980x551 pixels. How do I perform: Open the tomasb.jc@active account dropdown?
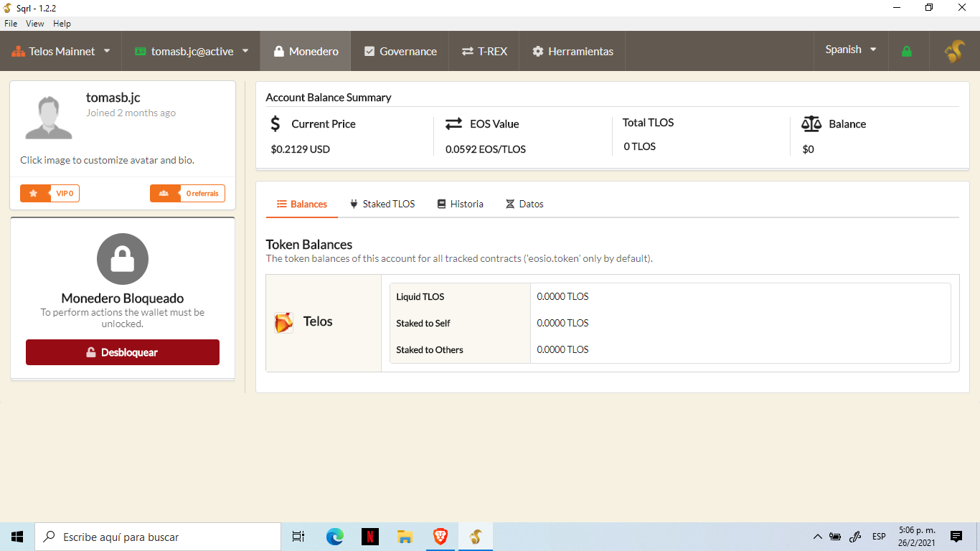pyautogui.click(x=191, y=51)
